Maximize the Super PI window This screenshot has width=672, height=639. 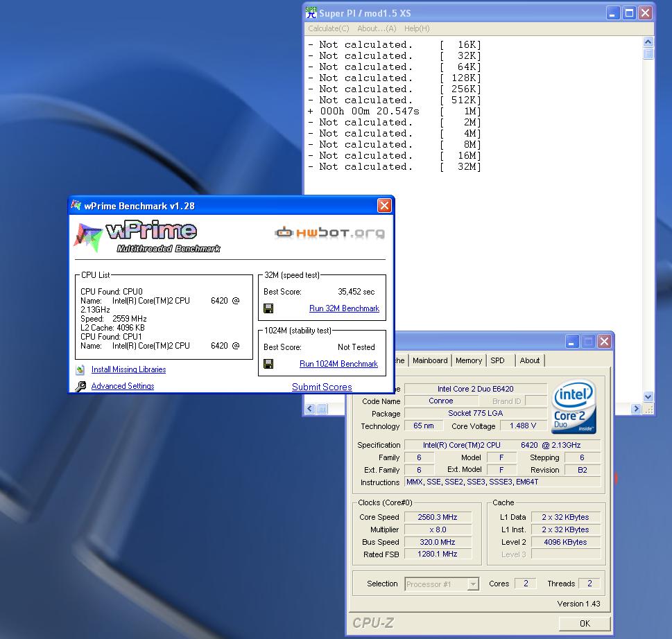coord(629,13)
